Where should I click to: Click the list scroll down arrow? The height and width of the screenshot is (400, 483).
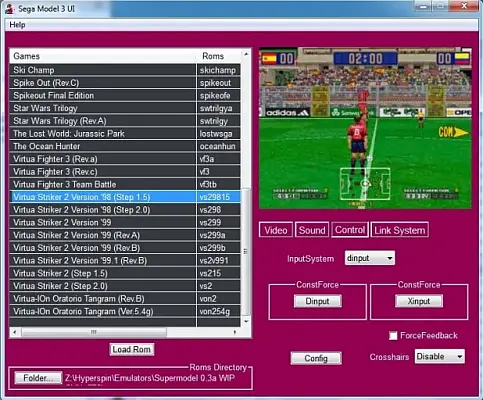246,321
